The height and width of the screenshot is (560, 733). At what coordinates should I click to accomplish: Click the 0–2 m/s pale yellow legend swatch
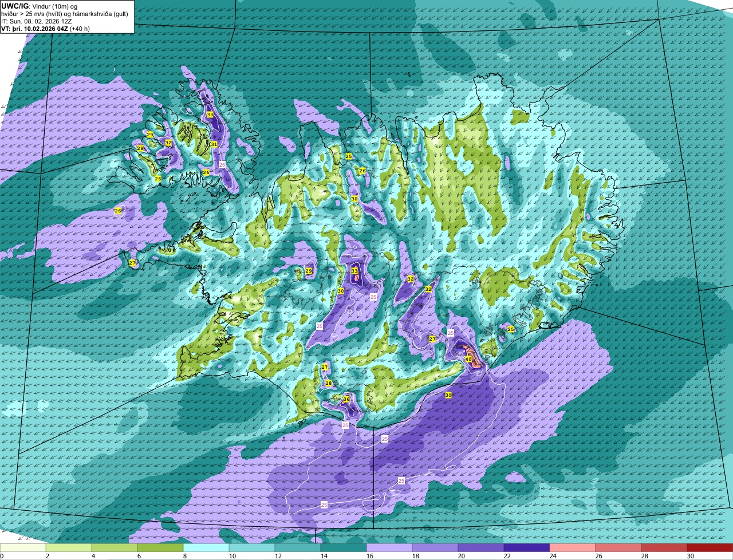coord(23,548)
